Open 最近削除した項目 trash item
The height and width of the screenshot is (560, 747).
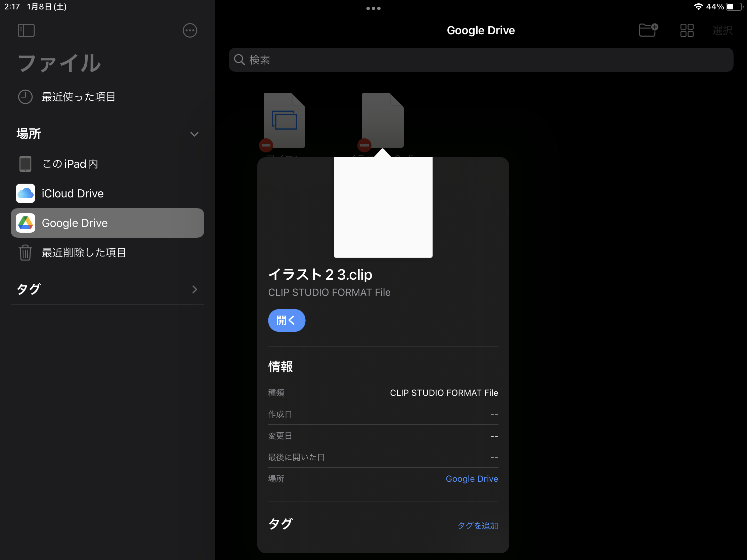click(84, 252)
